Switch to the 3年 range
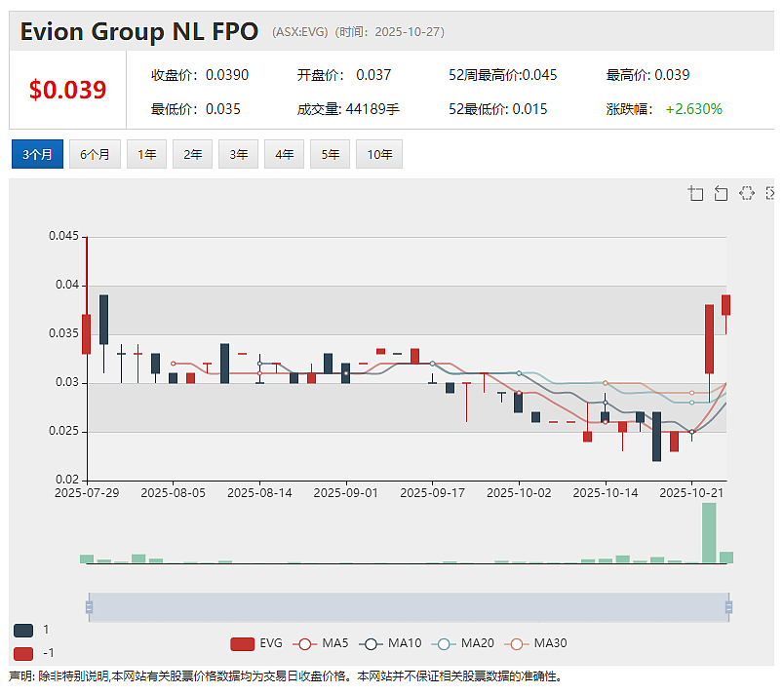 pos(239,154)
